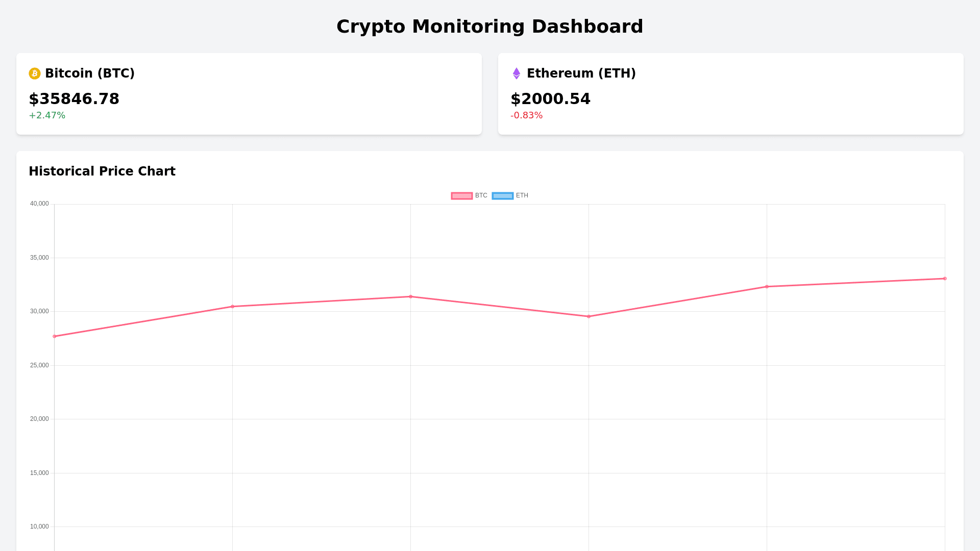980x551 pixels.
Task: Click the ETH legend text label
Action: tap(522, 196)
